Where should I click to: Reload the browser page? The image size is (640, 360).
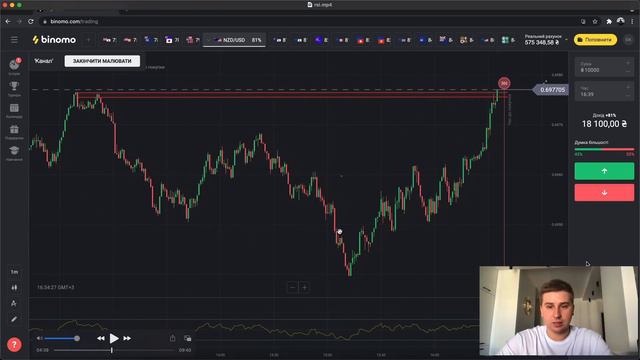pyautogui.click(x=31, y=21)
